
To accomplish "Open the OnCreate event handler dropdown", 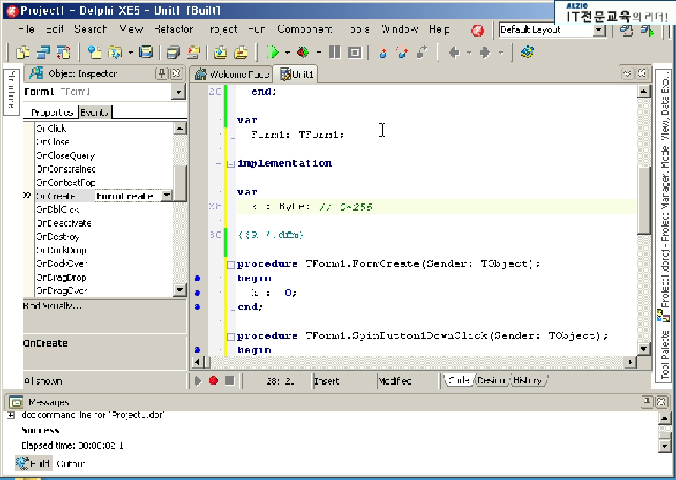I will coord(166,196).
